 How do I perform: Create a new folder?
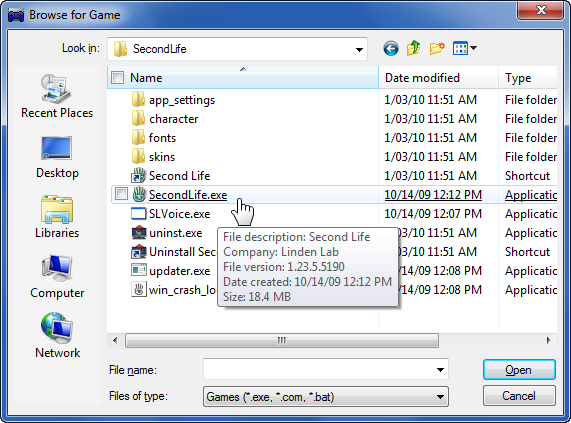coord(437,48)
